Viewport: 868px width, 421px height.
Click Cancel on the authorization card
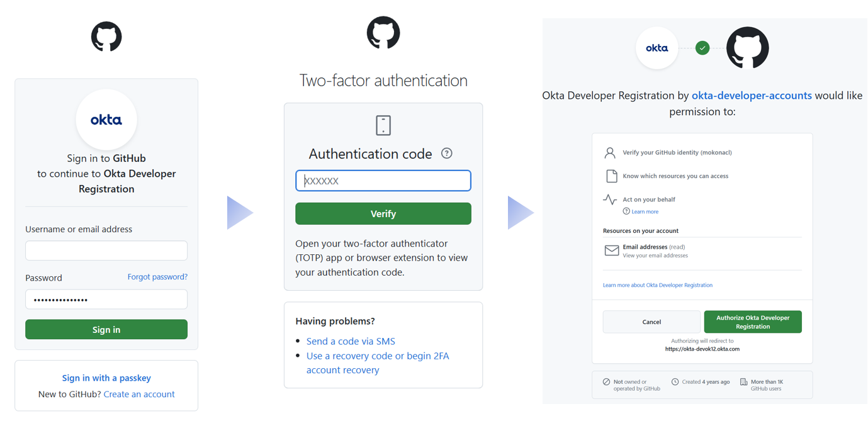click(651, 322)
